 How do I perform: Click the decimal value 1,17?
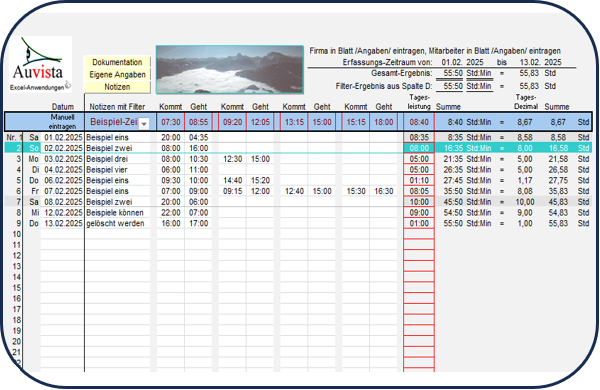click(525, 180)
